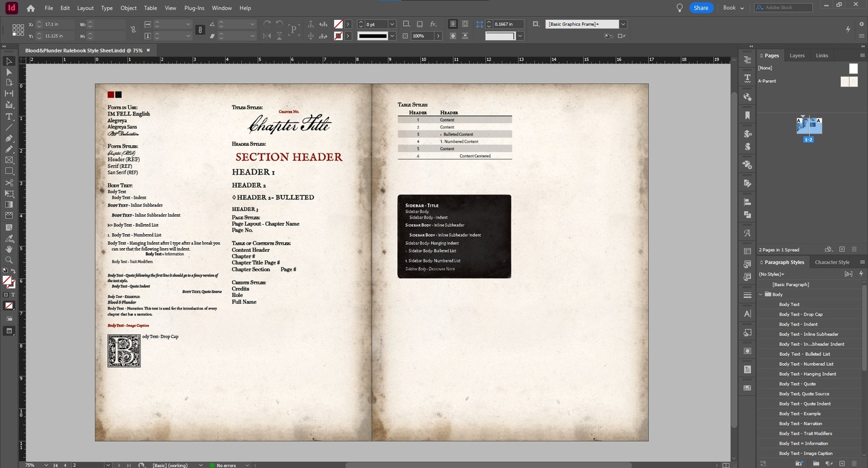Viewport: 868px width, 468px height.
Task: Choose the Pencil tool
Action: tap(9, 149)
